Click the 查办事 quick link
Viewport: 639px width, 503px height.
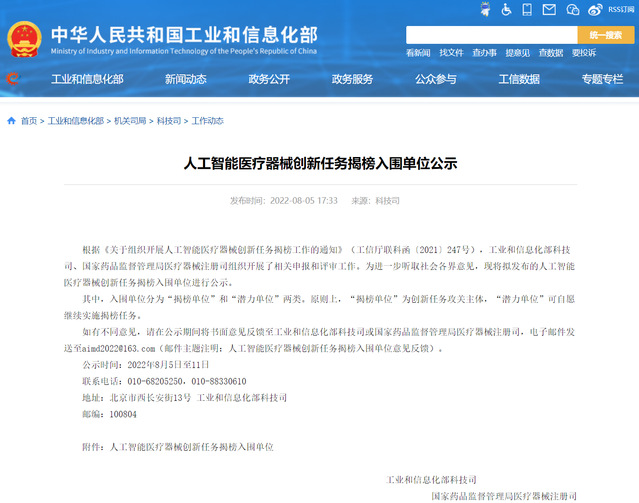coord(484,52)
